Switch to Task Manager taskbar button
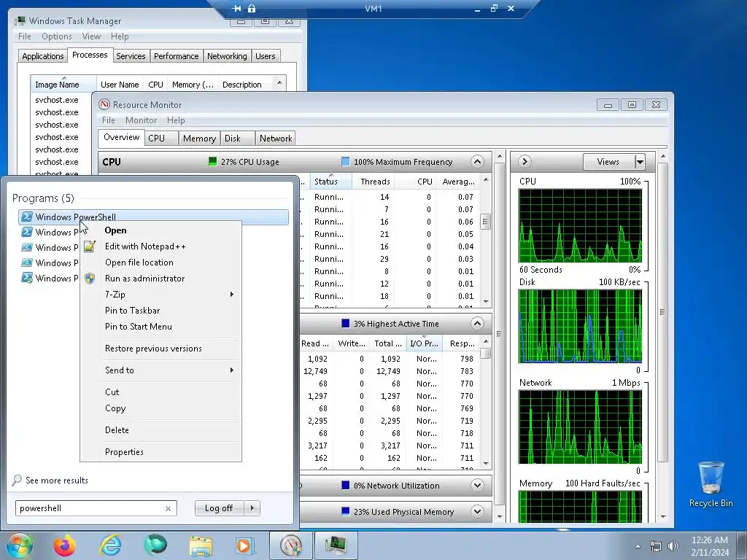Screen dimensions: 747x560 pyautogui.click(x=336, y=545)
